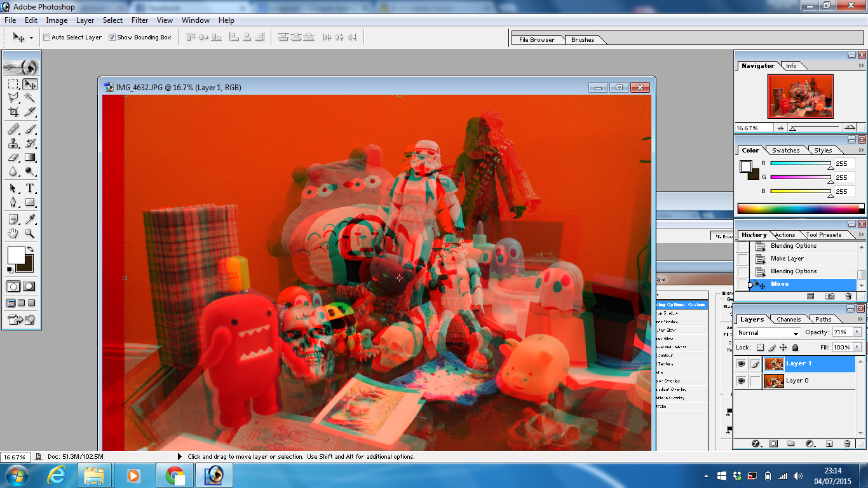868x488 pixels.
Task: Select the History Brush tool
Action: [29, 144]
